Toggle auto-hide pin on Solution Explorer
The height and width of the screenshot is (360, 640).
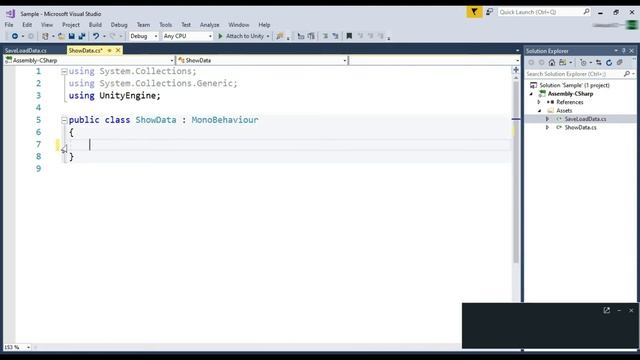tap(624, 51)
